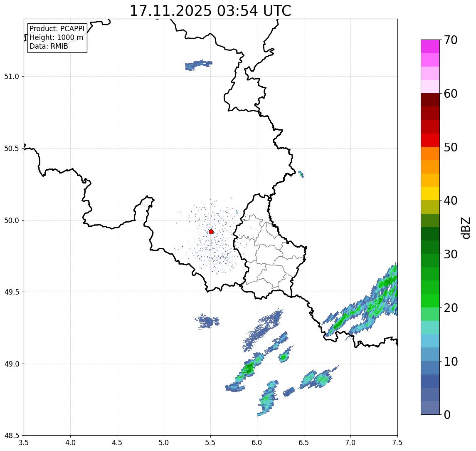
Task: Click the longitude axis label 6.5
Action: click(304, 443)
